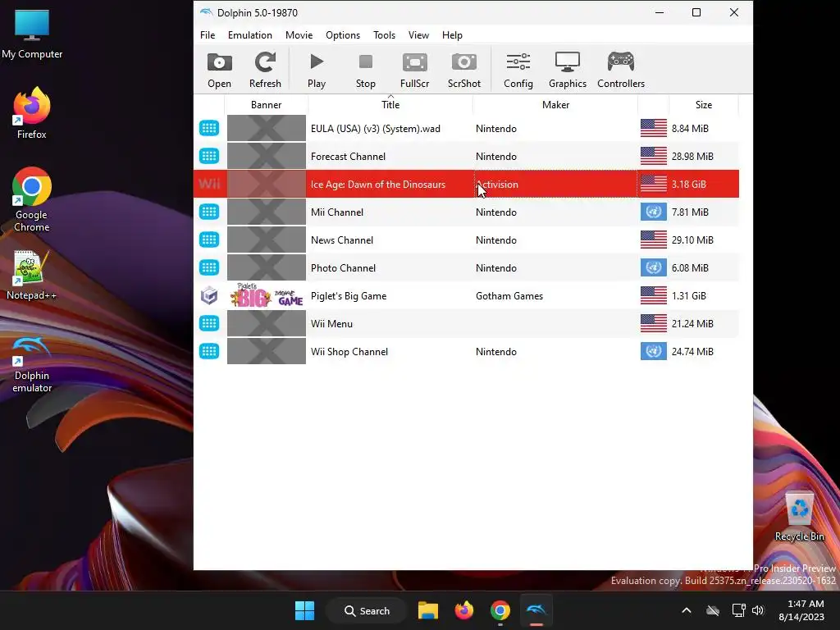
Task: Click platform icon in Forecast Channel row
Action: [209, 157]
